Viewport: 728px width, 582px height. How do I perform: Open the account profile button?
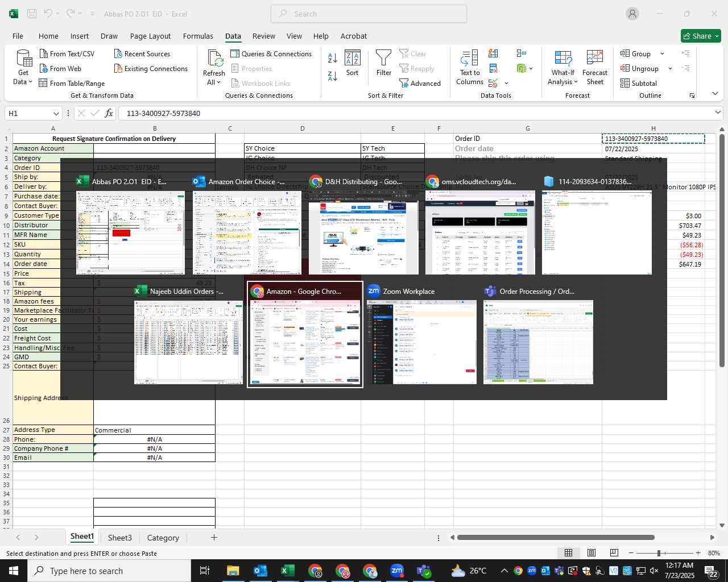click(x=632, y=14)
